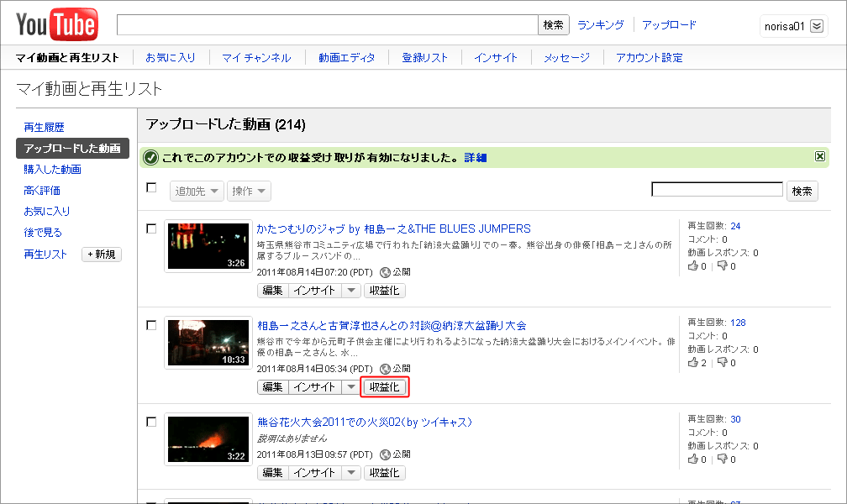Click thumbs-down icon for 相島一之さんと古賀淳也さん video
Viewport: 847px width, 504px height.
point(723,363)
